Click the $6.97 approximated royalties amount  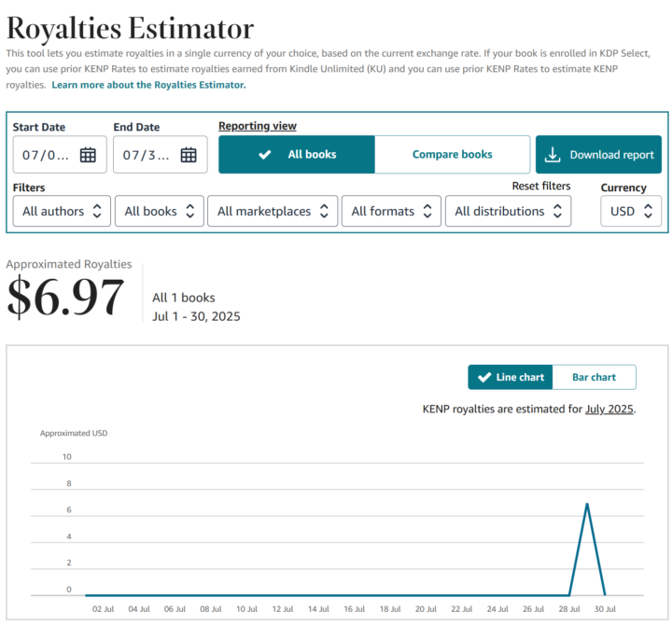[x=65, y=297]
